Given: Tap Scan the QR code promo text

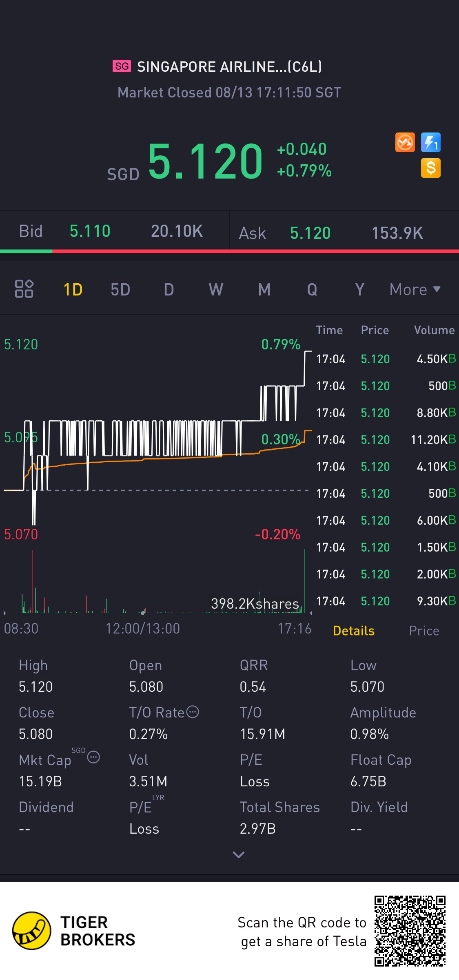Looking at the screenshot, I should point(302,932).
